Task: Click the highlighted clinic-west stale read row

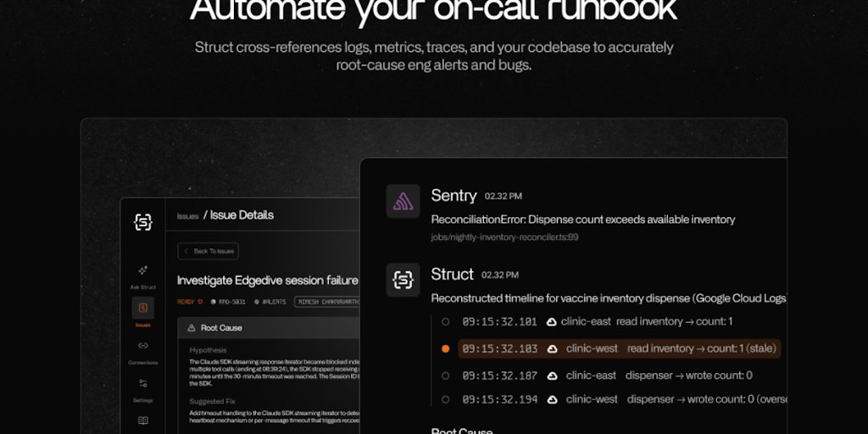Action: (x=619, y=348)
